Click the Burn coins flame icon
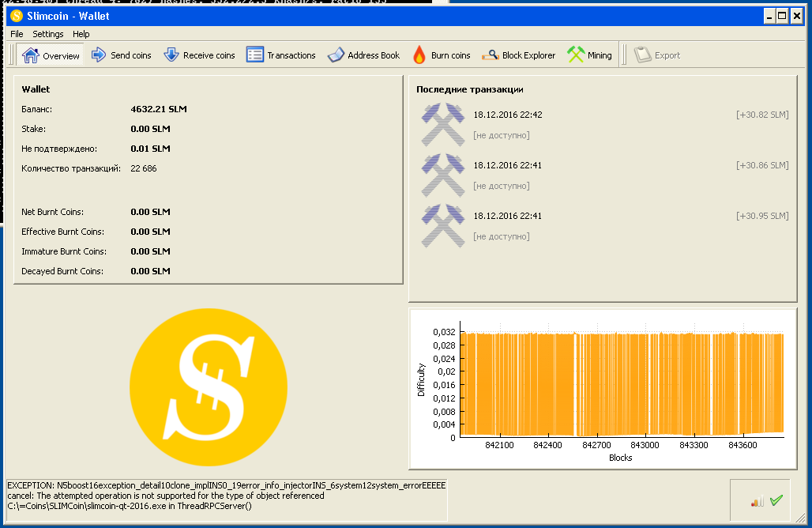The image size is (812, 528). [x=419, y=55]
